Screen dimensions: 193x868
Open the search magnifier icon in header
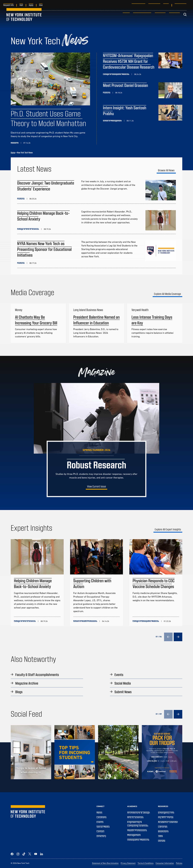click(x=185, y=15)
